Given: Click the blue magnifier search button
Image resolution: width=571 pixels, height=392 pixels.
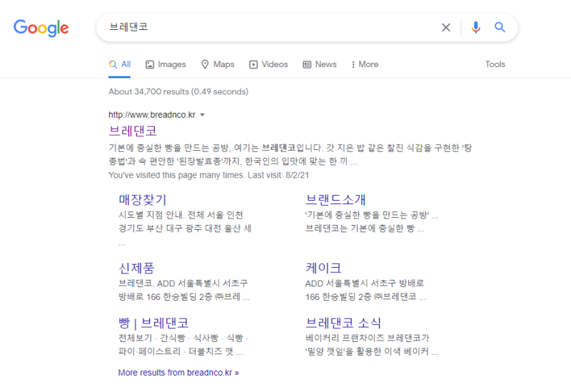Looking at the screenshot, I should click(x=500, y=27).
